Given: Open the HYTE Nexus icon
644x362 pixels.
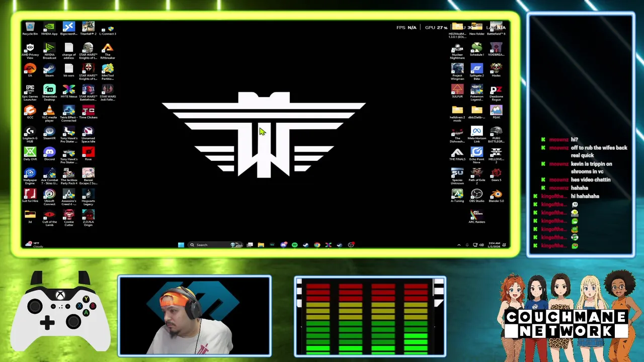Looking at the screenshot, I should pyautogui.click(x=69, y=92).
